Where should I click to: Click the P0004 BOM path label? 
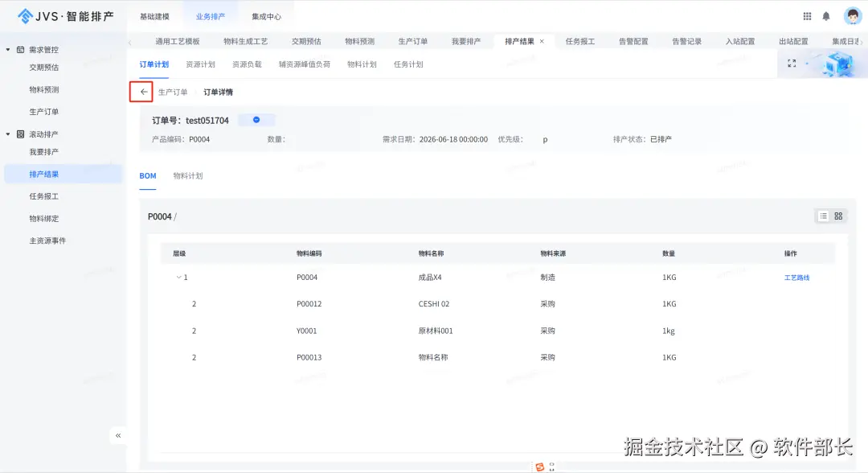coord(159,216)
